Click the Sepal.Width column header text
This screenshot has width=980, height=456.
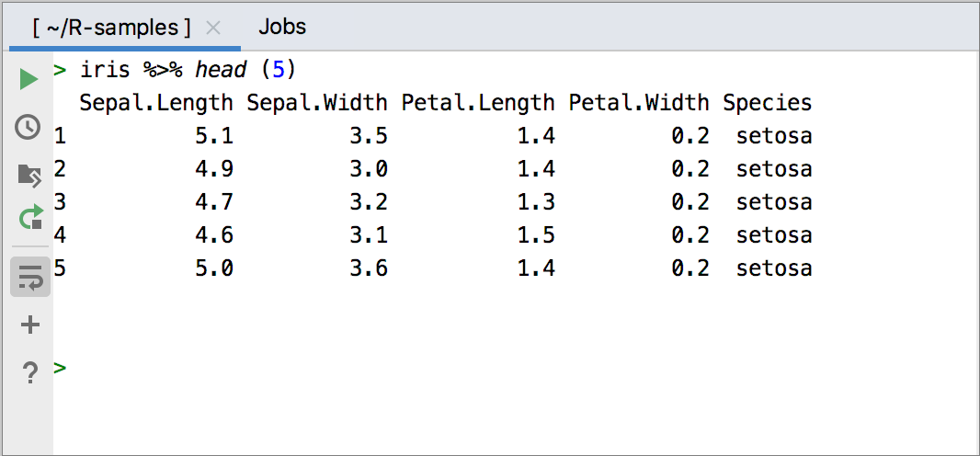pos(317,102)
